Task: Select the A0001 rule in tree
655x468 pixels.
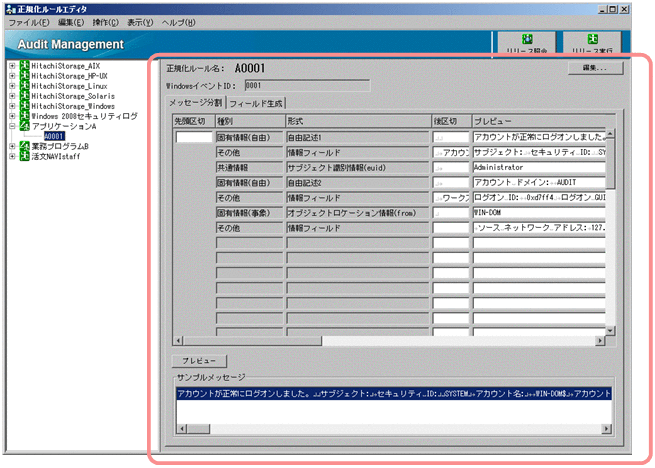Action: tap(54, 136)
